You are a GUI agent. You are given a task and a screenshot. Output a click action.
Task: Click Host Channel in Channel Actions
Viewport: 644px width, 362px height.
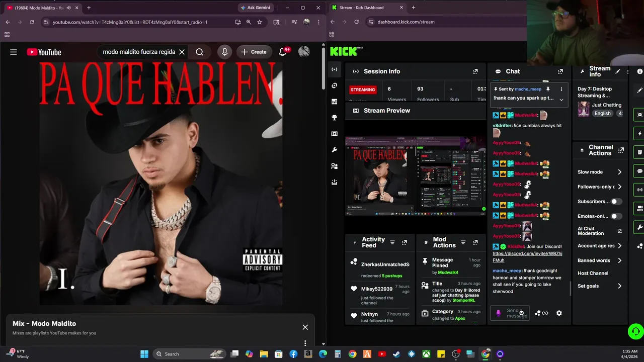click(593, 273)
